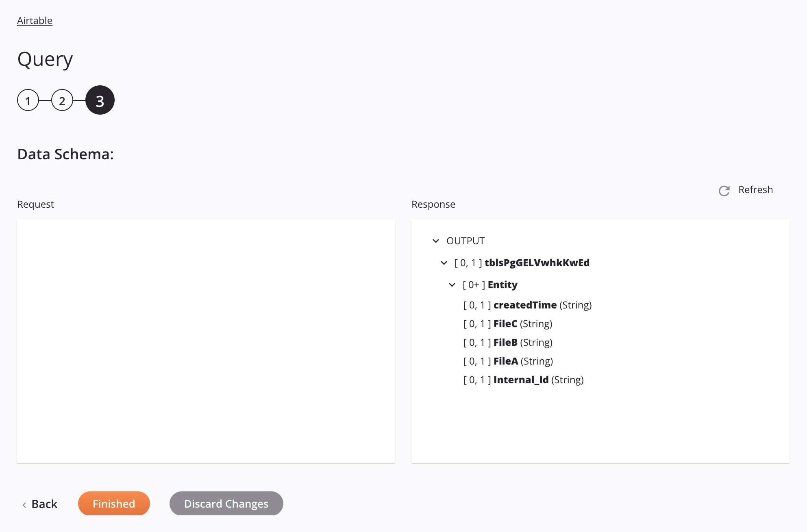Click the Refresh icon to reload schema
The image size is (807, 532).
(724, 190)
